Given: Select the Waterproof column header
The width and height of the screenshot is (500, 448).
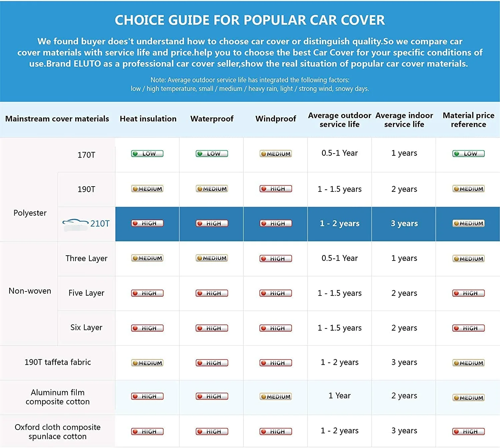Looking at the screenshot, I should pyautogui.click(x=212, y=119).
